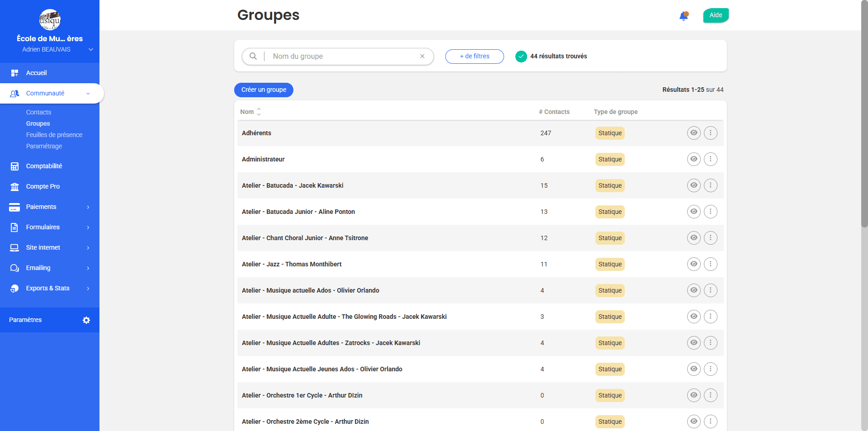Image resolution: width=868 pixels, height=431 pixels.
Task: Click the Aide help button
Action: point(716,15)
